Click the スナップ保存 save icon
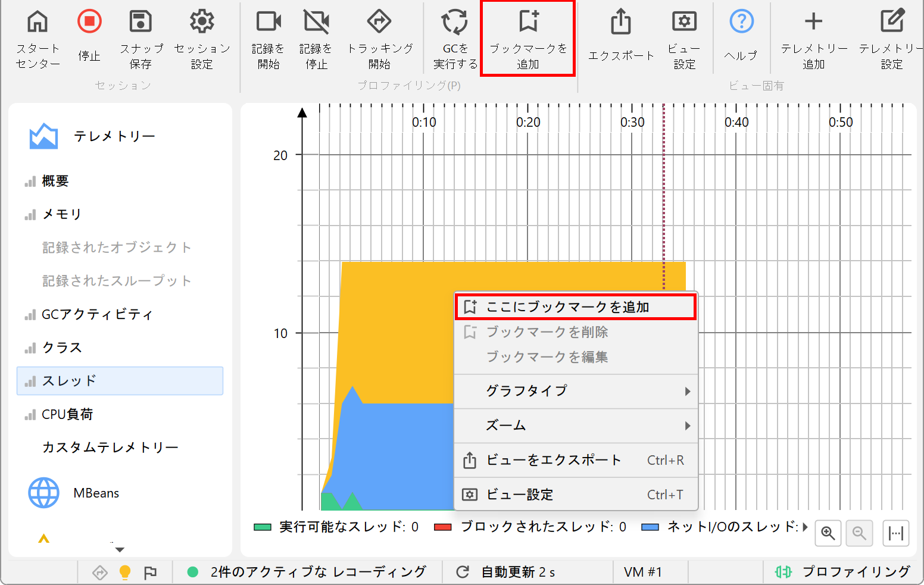 [141, 23]
